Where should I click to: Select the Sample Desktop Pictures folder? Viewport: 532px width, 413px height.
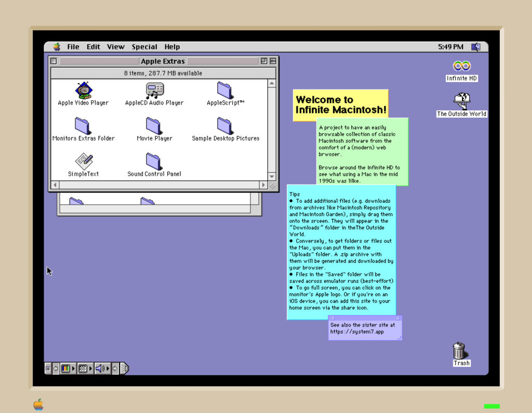pos(224,126)
